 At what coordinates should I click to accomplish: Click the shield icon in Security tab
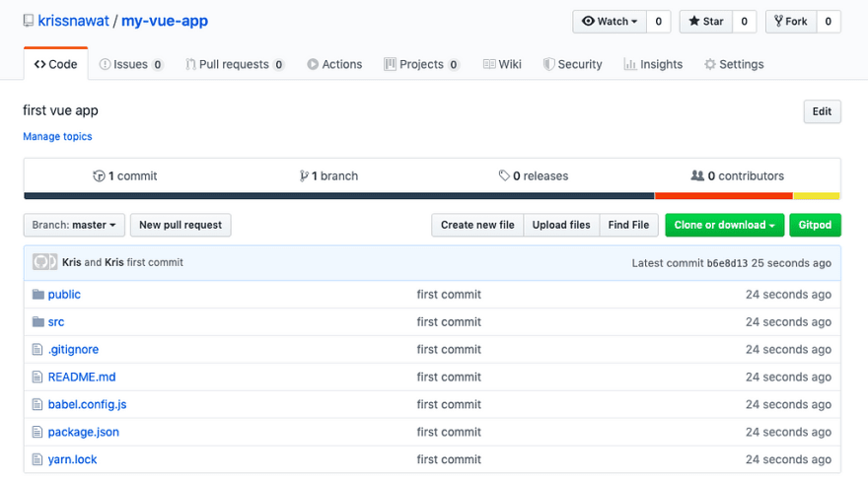[x=548, y=64]
